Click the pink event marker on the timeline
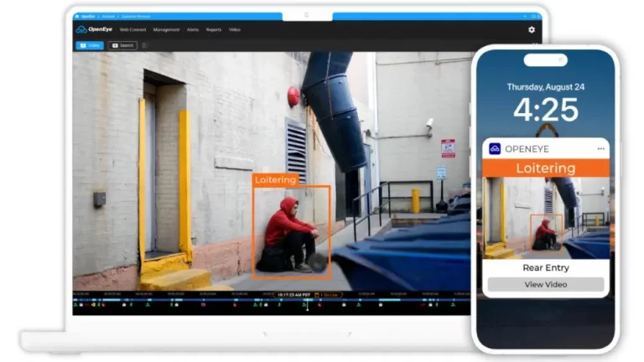The height and width of the screenshot is (362, 644). 203,304
